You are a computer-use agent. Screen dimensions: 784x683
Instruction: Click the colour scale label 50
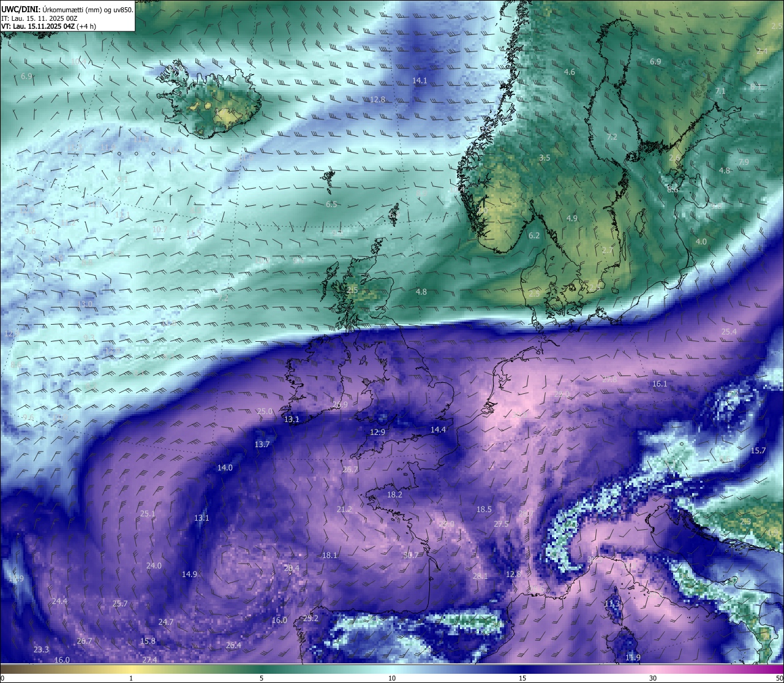(x=778, y=678)
